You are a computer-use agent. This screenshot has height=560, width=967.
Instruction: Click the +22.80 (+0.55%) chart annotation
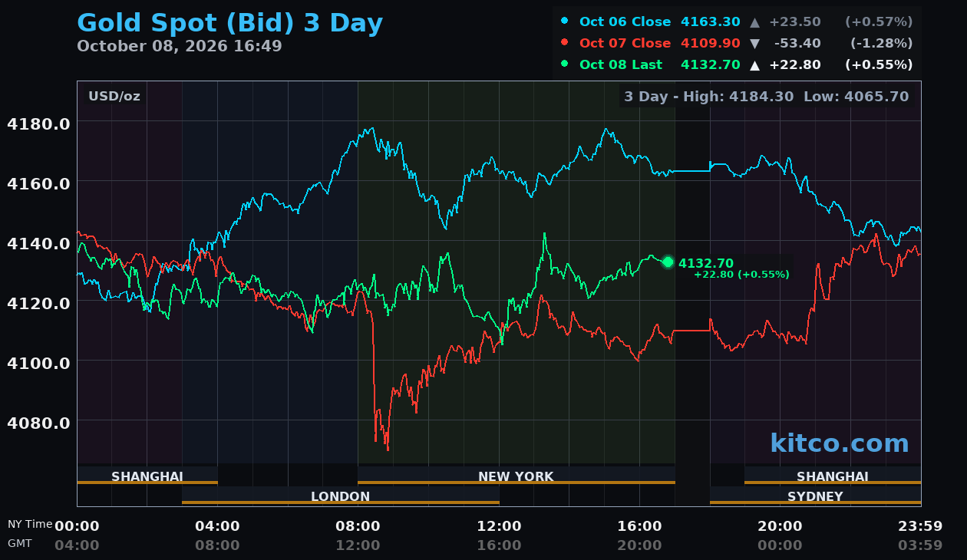tap(741, 275)
